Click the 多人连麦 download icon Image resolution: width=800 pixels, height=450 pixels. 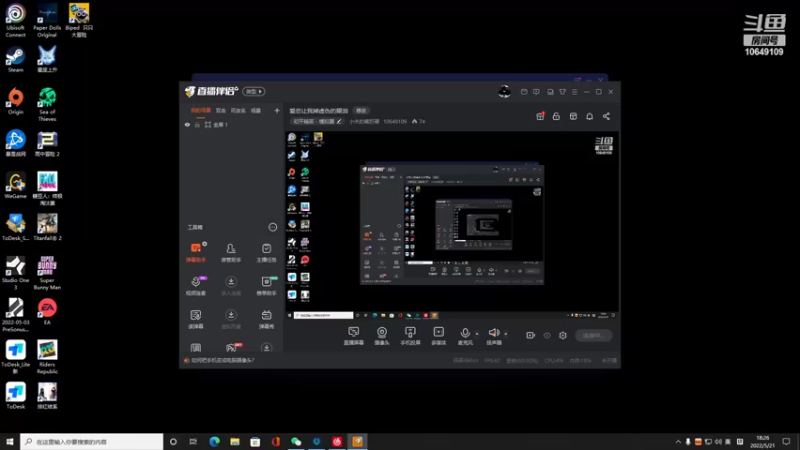231,282
